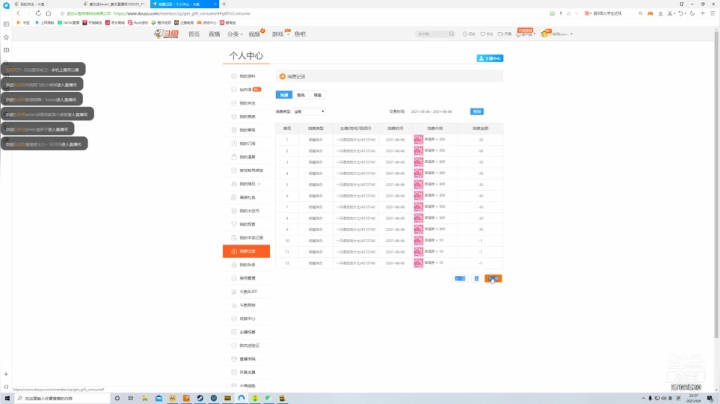Click the gift thumbnail in row 12
Image resolution: width=720 pixels, height=404 pixels.
point(418,263)
